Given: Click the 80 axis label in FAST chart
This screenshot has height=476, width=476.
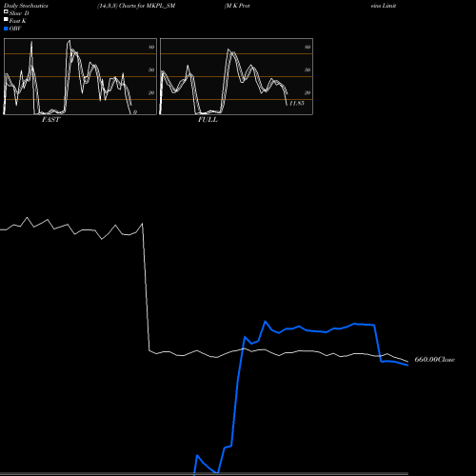Looking at the screenshot, I should click(x=151, y=47).
